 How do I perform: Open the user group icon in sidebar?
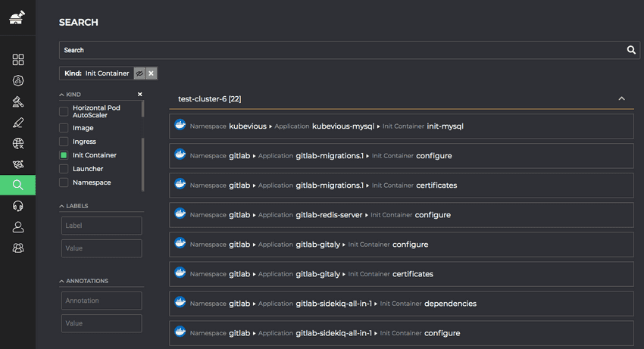pyautogui.click(x=18, y=248)
